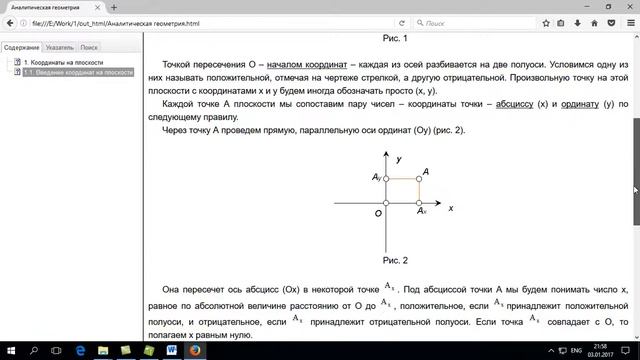Click the page icon beside item 1.1
This screenshot has width=640, height=360.
[x=17, y=72]
